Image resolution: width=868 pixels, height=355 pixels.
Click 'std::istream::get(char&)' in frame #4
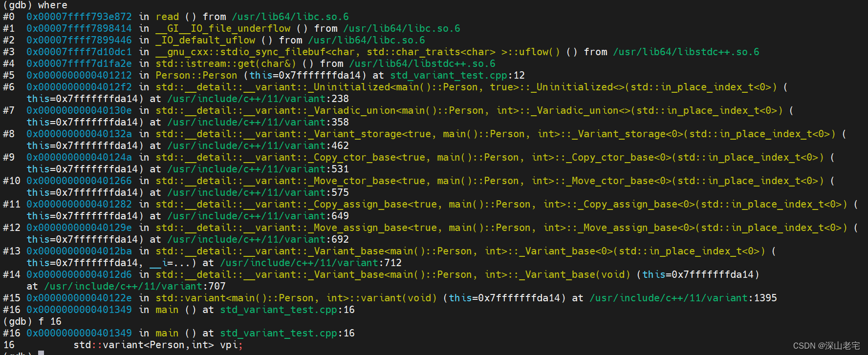tap(226, 63)
